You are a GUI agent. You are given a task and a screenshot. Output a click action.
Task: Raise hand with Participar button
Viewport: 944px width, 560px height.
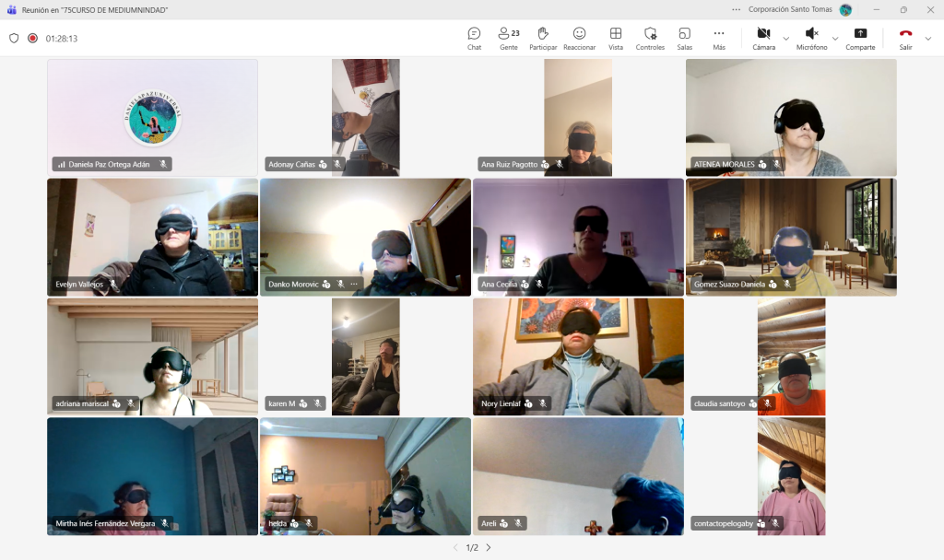point(543,39)
